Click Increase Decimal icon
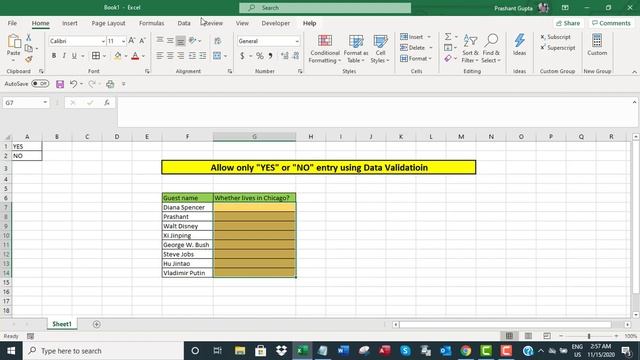The width and height of the screenshot is (640, 360). coord(284,56)
